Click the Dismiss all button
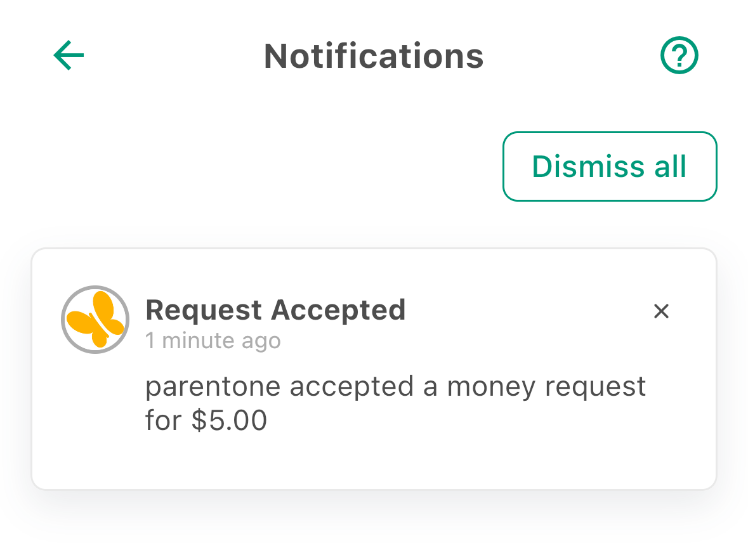The height and width of the screenshot is (560, 748). (610, 166)
